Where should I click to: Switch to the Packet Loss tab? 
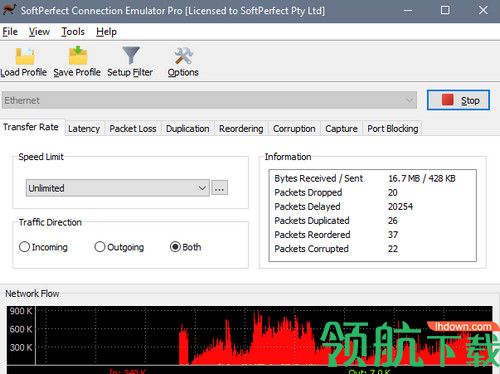coord(133,129)
